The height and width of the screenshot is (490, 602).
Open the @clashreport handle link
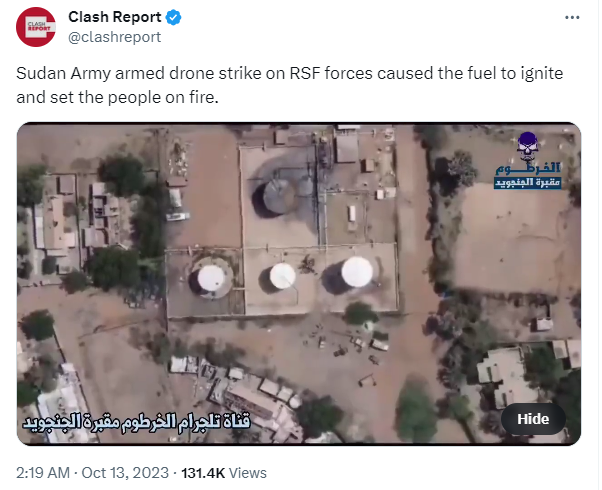[114, 37]
